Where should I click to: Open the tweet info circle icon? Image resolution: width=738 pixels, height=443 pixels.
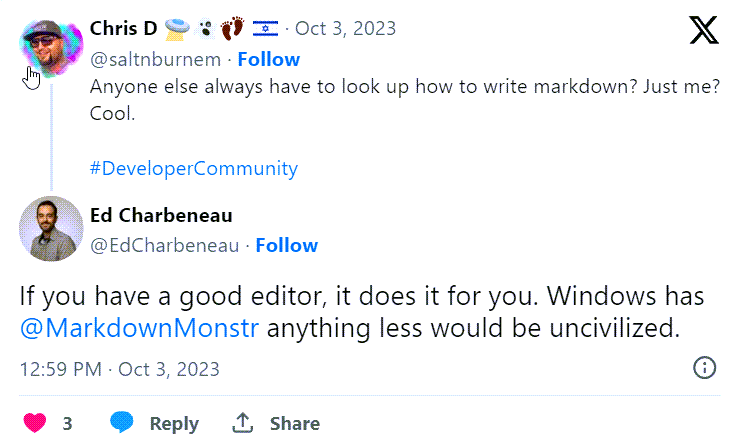(704, 368)
